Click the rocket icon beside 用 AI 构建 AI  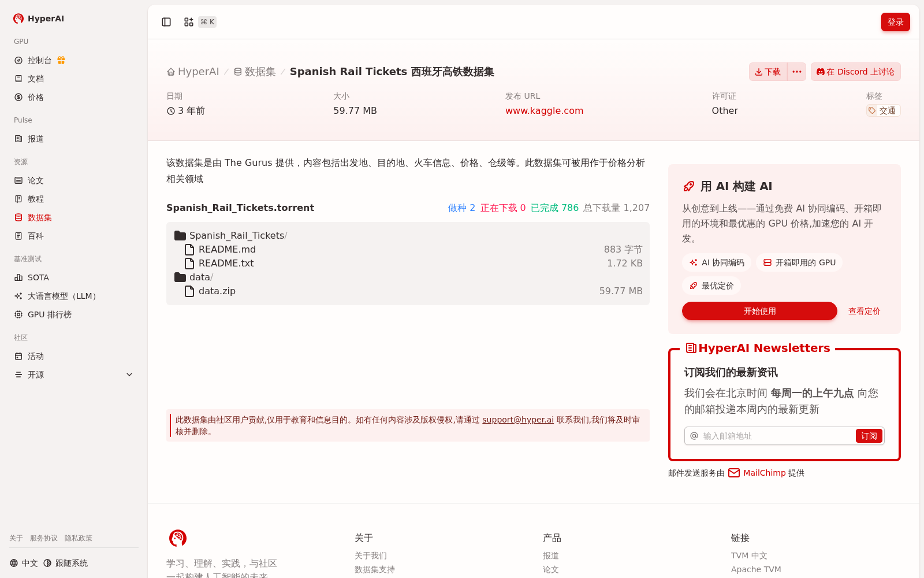688,186
